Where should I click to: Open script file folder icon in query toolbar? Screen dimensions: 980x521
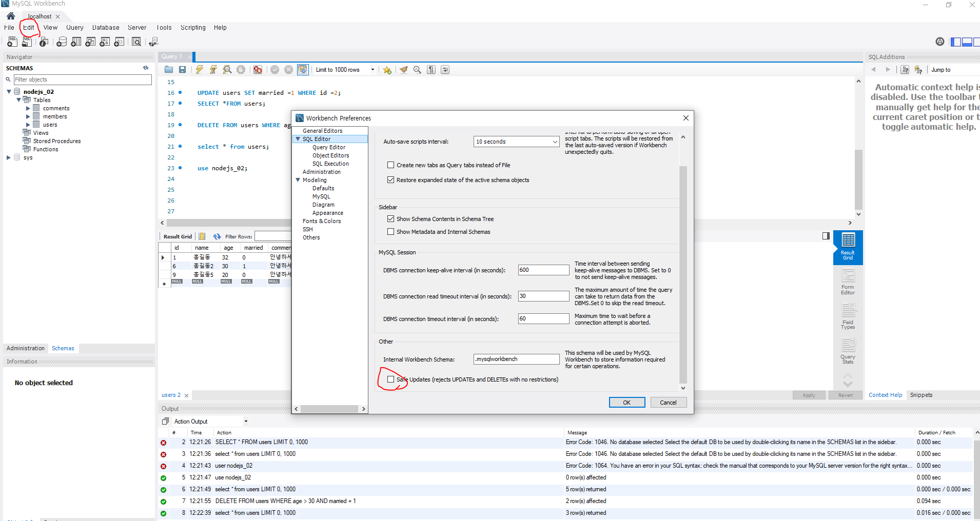click(x=169, y=70)
